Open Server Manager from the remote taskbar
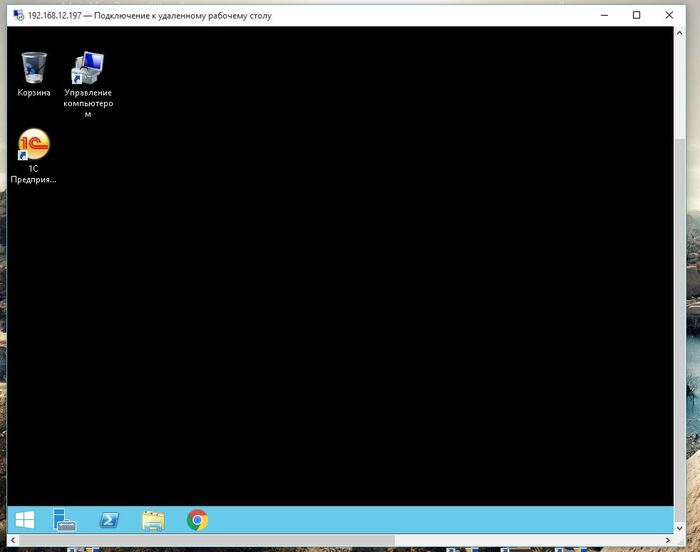Image resolution: width=700 pixels, height=552 pixels. pos(64,520)
